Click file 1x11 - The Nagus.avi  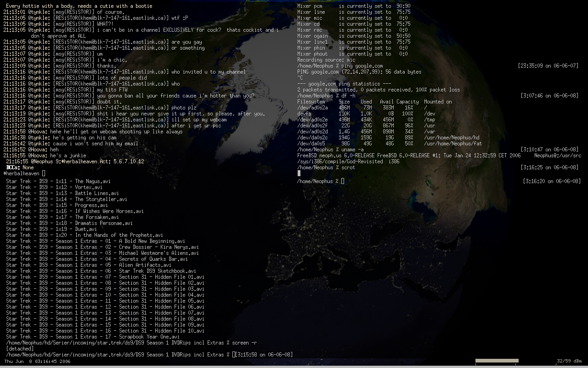pos(58,181)
